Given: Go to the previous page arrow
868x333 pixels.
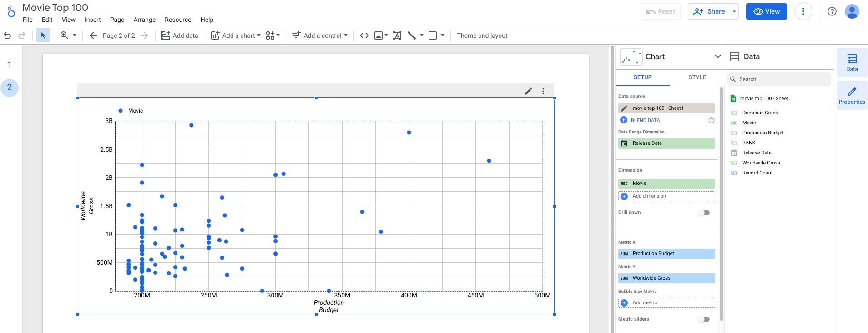Looking at the screenshot, I should coord(93,36).
